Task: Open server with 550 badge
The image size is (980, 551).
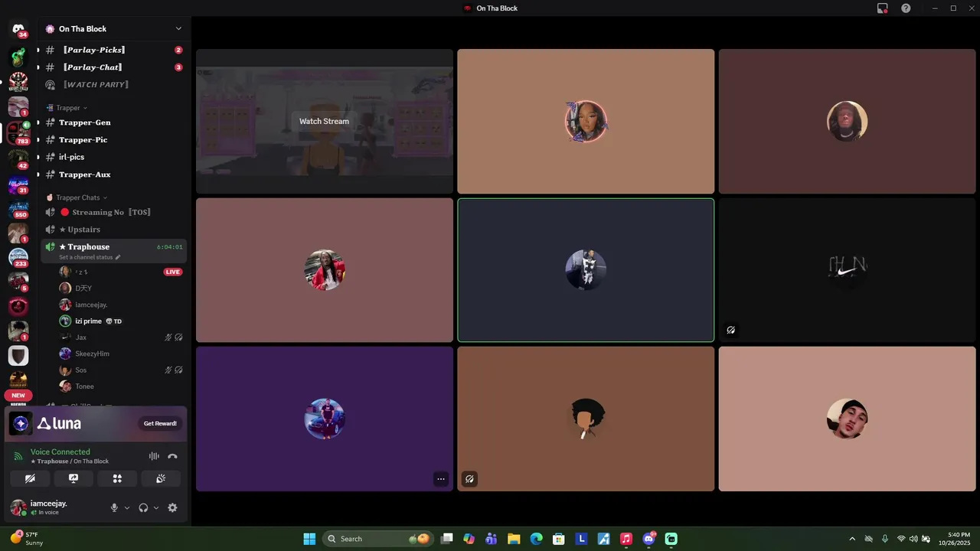Action: [18, 207]
